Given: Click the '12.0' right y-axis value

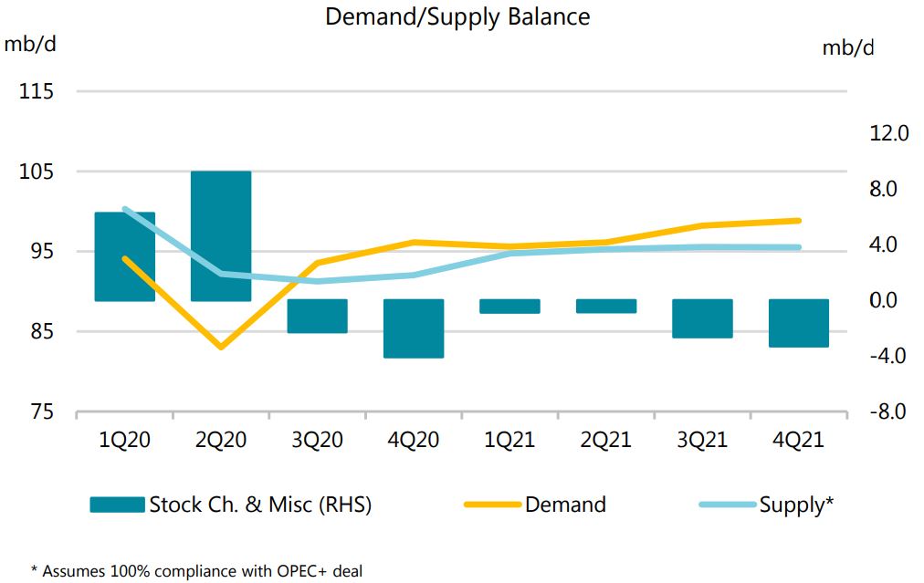Looking at the screenshot, I should [890, 133].
